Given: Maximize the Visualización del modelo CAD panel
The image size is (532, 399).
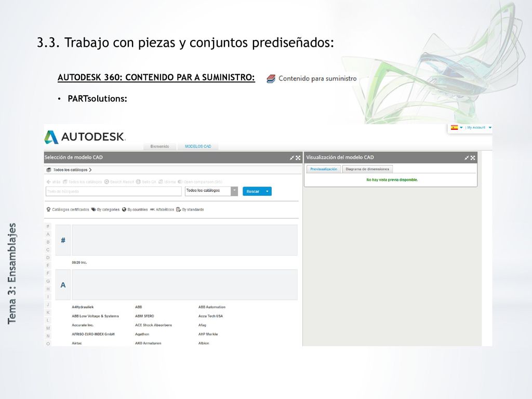Looking at the screenshot, I should [x=473, y=158].
